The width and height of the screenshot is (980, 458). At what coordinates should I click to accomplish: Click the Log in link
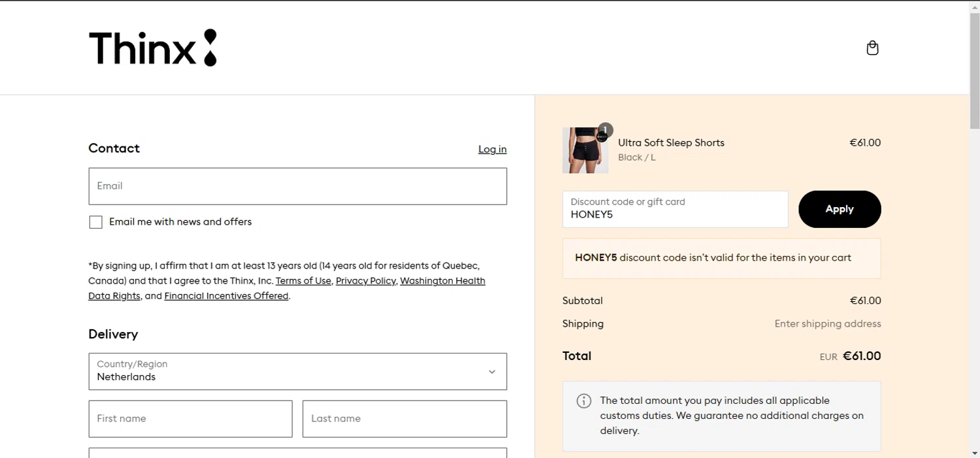pos(492,150)
